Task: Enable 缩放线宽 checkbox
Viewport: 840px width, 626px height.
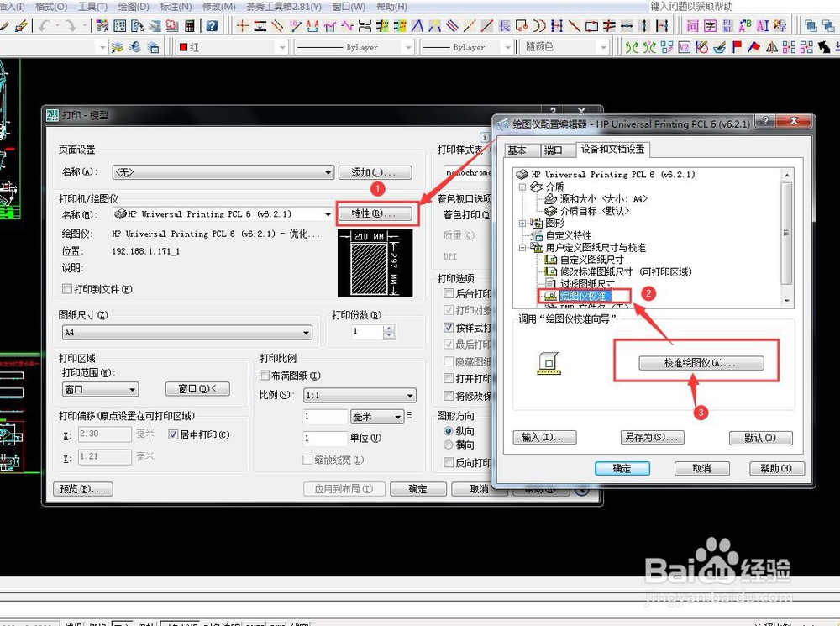Action: coord(307,460)
